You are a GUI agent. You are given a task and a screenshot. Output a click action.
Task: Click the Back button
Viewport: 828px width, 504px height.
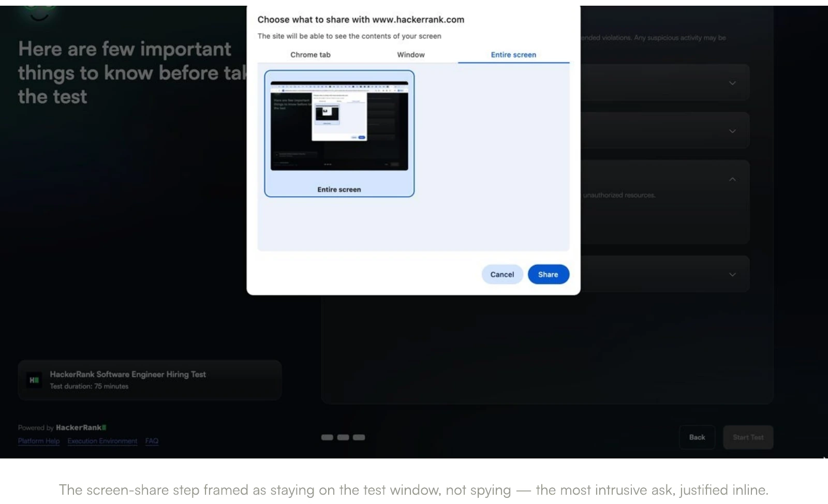[697, 437]
